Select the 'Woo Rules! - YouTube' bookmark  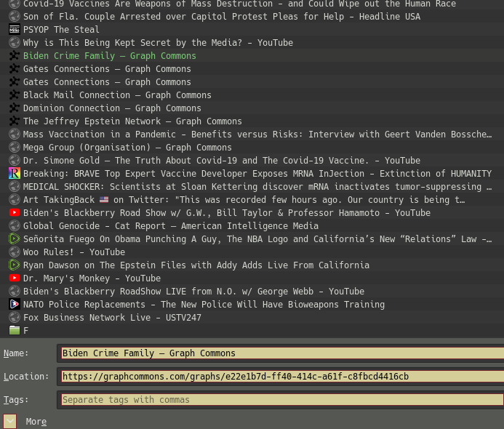click(252, 252)
